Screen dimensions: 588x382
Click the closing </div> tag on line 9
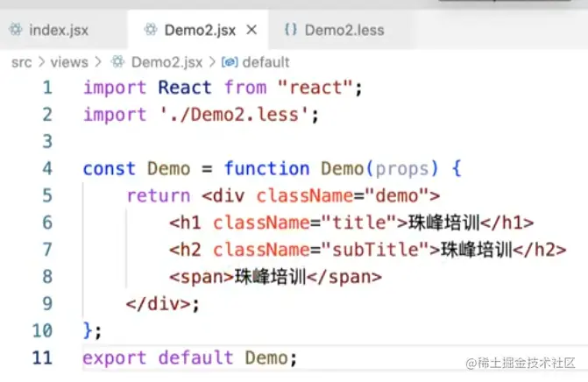coord(159,304)
